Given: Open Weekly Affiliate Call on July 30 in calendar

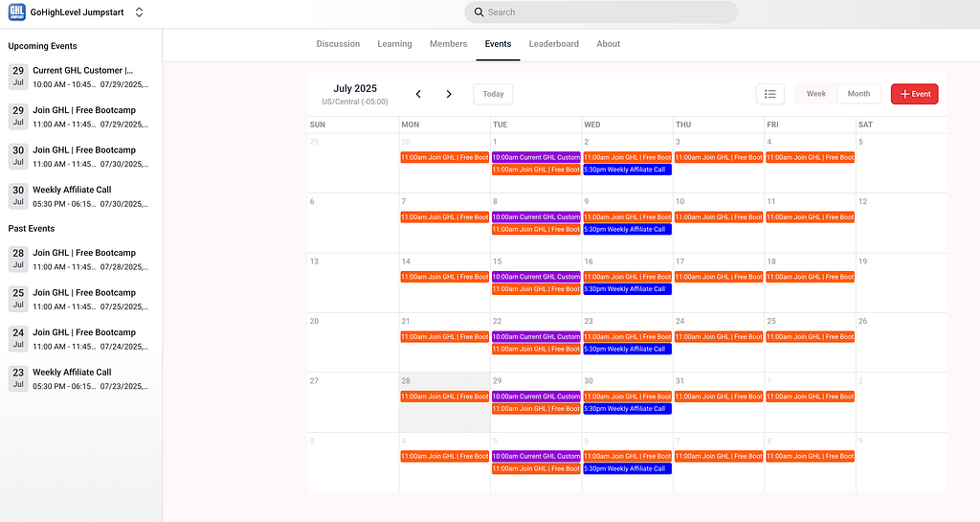Looking at the screenshot, I should pos(628,409).
